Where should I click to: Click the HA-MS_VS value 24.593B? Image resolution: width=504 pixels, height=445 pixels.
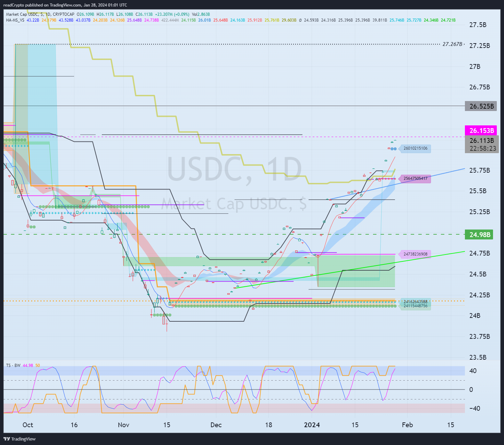pyautogui.click(x=311, y=20)
